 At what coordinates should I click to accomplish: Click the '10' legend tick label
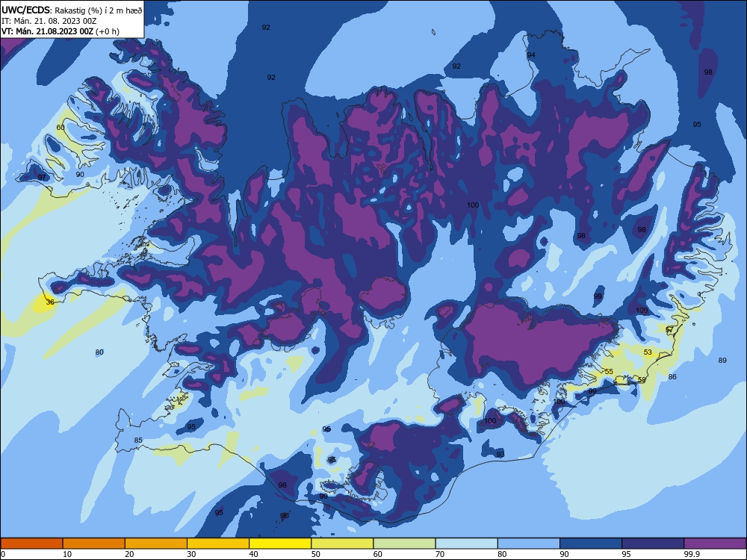tap(67, 554)
